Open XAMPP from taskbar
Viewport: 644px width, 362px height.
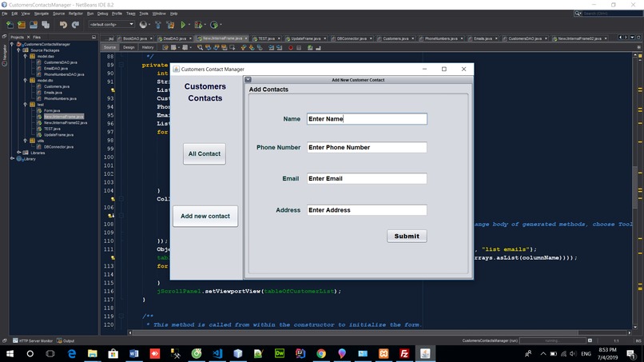[384, 353]
